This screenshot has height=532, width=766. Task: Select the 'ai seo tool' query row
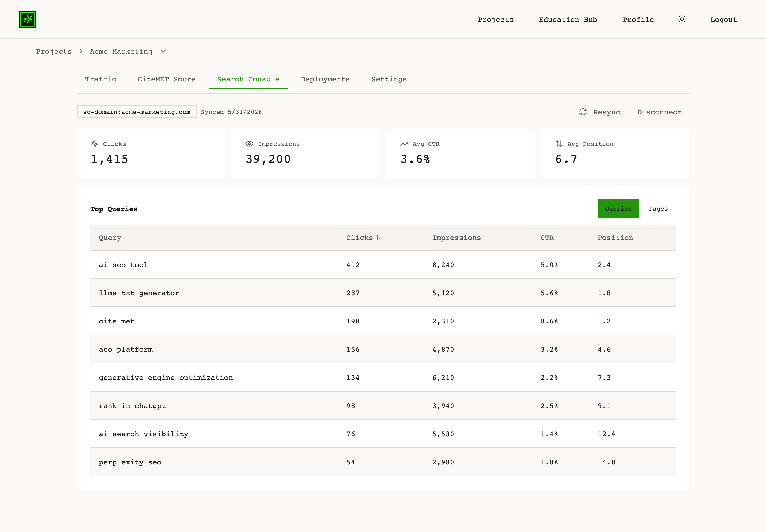(x=383, y=265)
